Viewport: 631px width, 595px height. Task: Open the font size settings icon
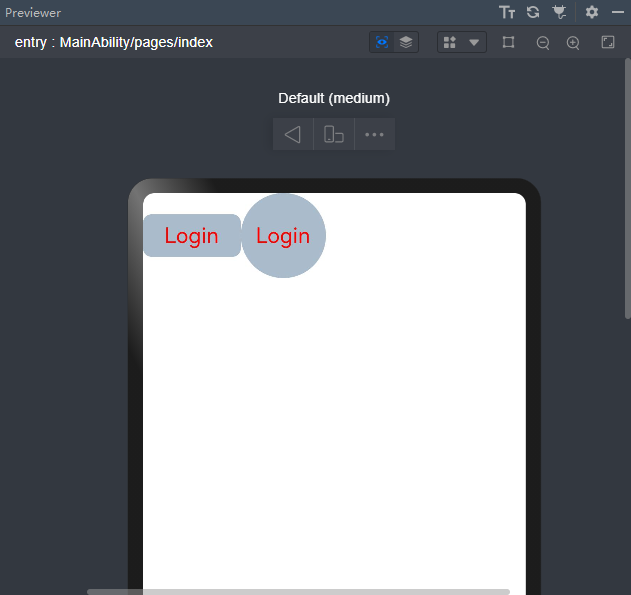(x=507, y=12)
